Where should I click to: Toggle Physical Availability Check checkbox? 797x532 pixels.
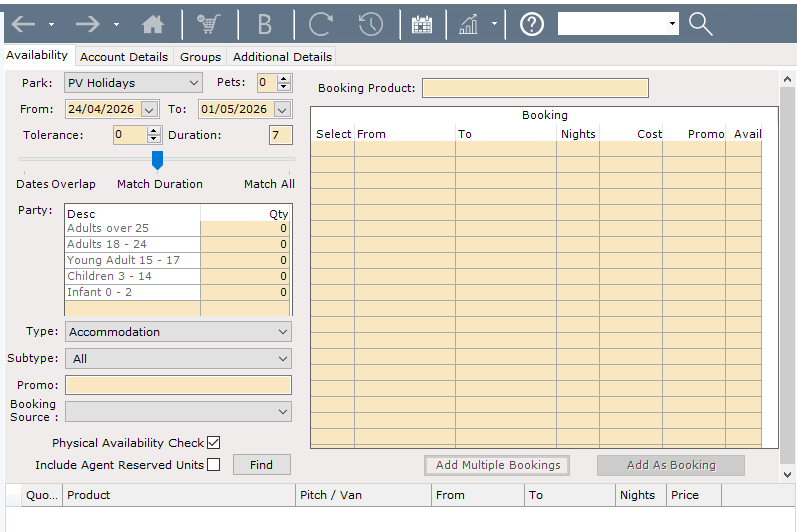pyautogui.click(x=214, y=443)
